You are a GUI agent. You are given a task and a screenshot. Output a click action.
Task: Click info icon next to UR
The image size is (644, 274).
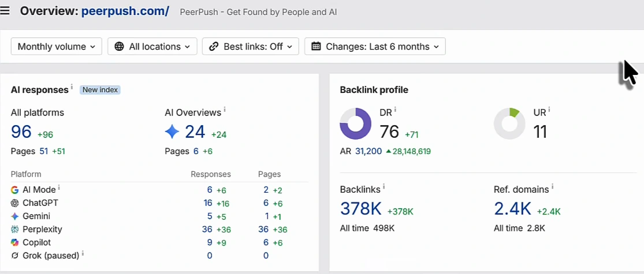click(549, 110)
